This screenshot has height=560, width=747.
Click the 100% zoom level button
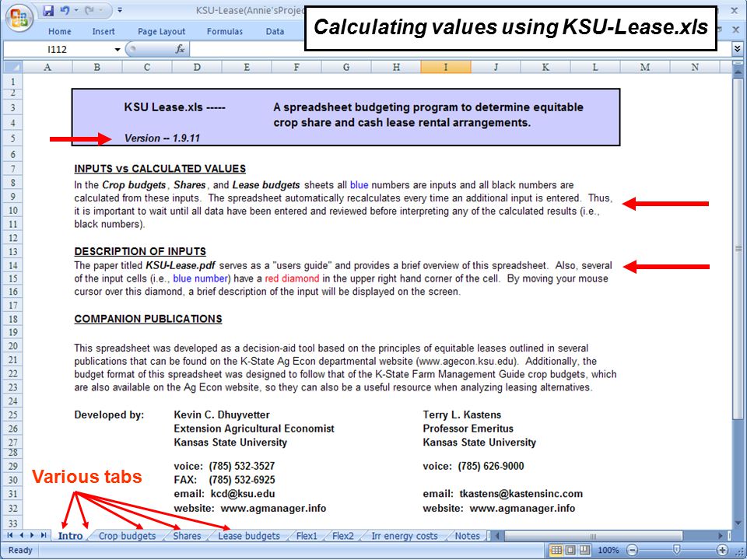coord(608,550)
